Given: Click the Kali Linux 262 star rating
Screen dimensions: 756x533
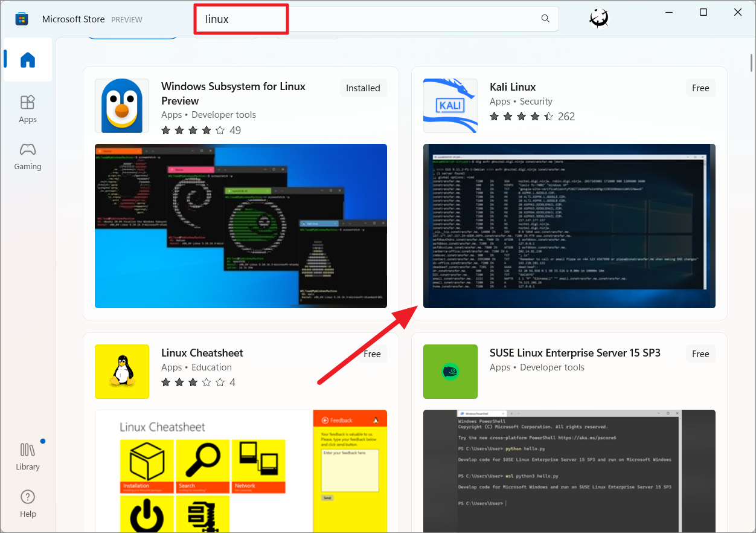Looking at the screenshot, I should click(532, 117).
